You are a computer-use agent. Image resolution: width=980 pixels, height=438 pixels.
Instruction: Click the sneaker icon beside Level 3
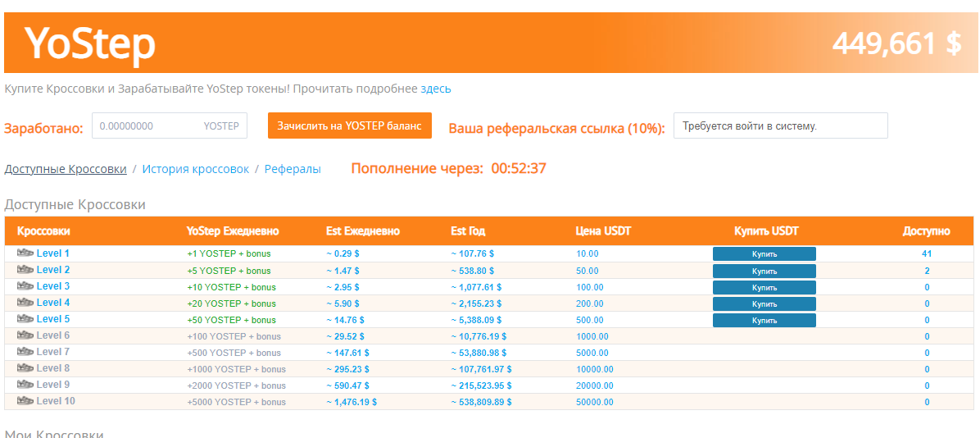[x=25, y=286]
